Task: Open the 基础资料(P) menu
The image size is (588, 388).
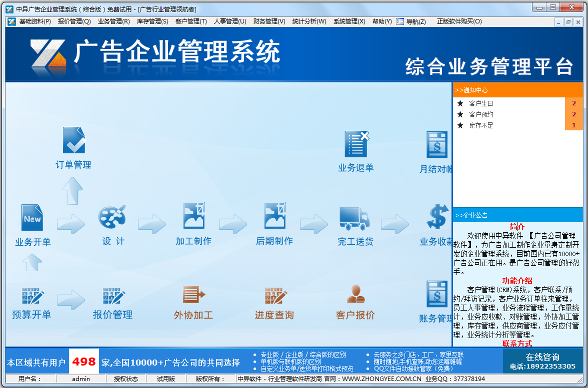Action: pos(32,21)
